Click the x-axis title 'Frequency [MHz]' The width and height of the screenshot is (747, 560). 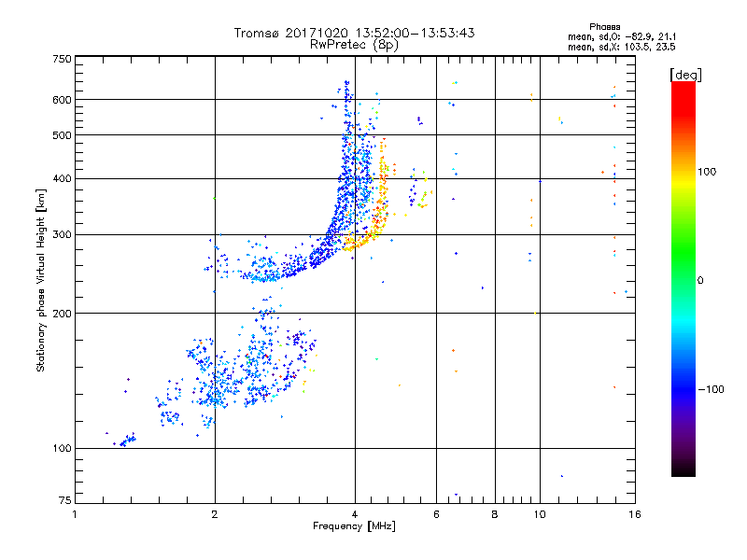354,526
